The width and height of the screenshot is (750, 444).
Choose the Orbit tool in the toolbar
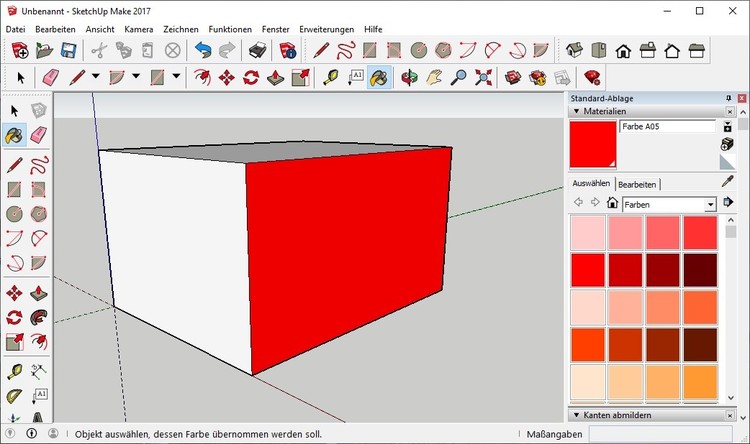[x=409, y=76]
